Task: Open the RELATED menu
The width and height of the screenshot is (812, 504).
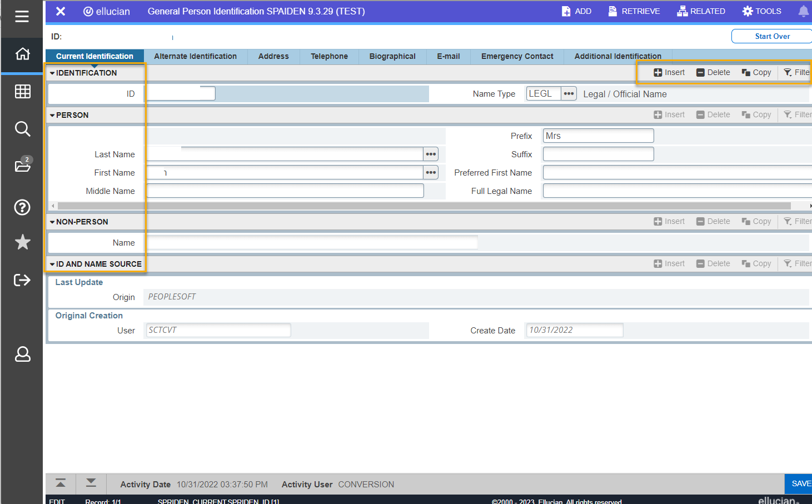Action: click(x=701, y=11)
